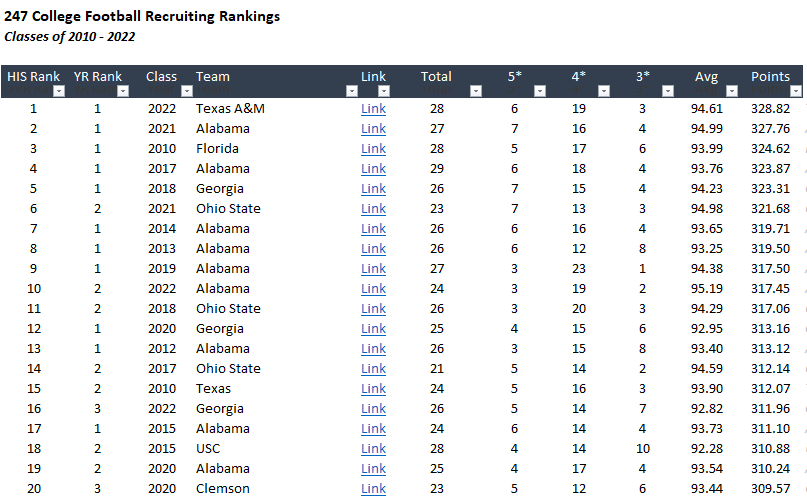
Task: Open the HIS Rank filter dropdown
Action: 58,91
